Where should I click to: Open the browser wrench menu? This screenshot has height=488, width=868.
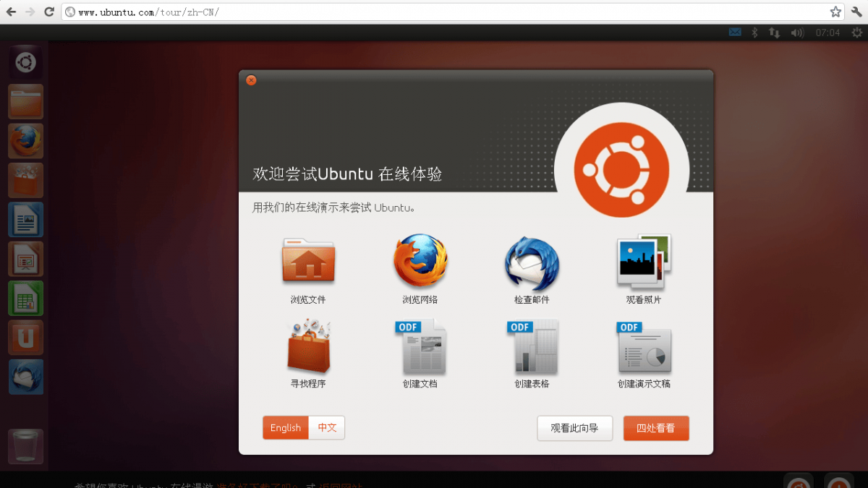856,12
